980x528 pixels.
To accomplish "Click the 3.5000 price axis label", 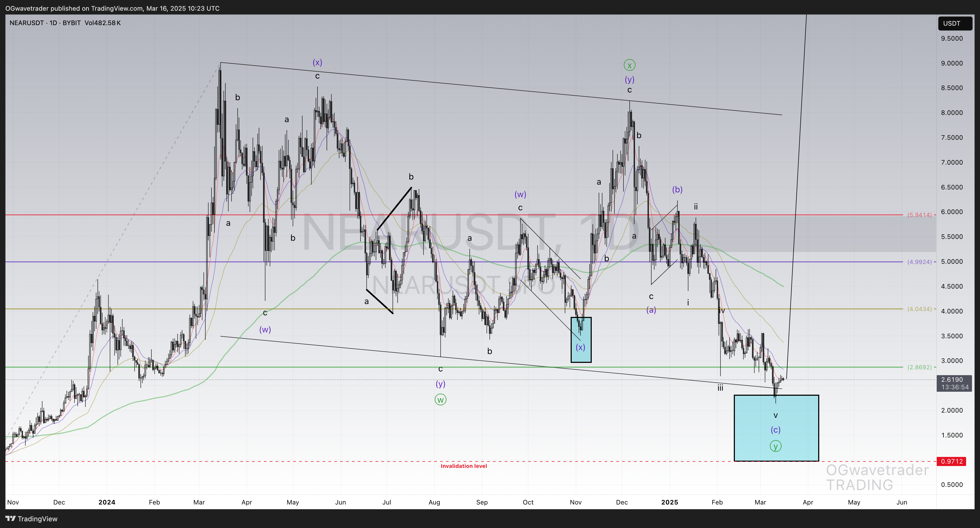I will click(x=952, y=336).
